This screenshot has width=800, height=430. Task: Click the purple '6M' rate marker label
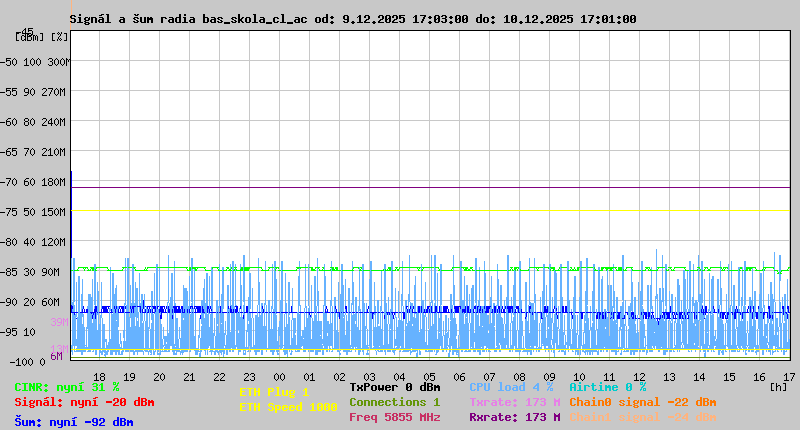56,357
